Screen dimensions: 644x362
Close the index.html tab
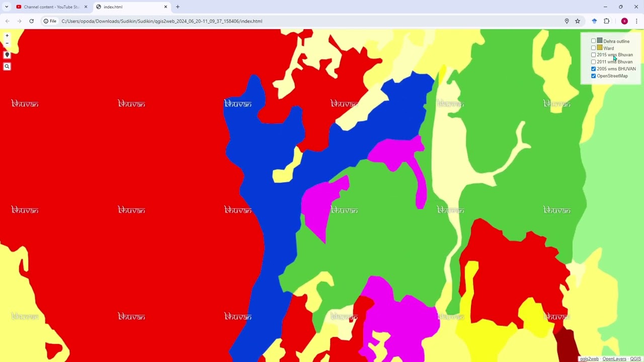tap(166, 7)
